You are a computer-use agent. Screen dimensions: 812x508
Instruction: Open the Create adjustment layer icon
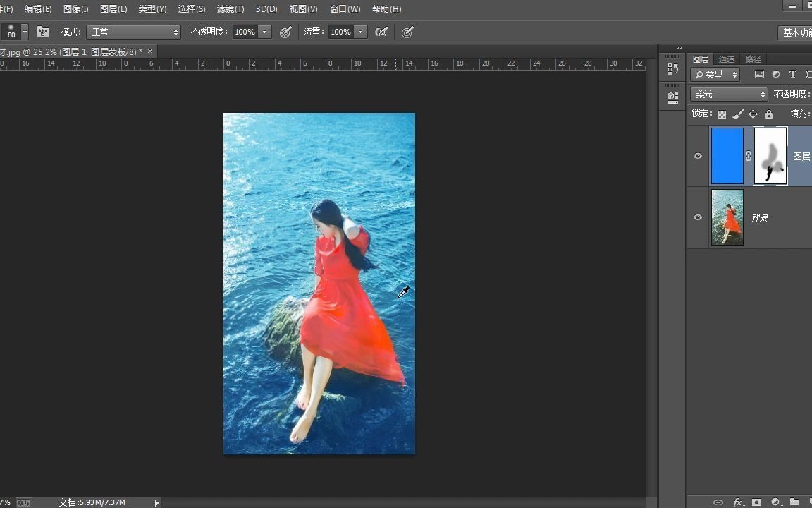pyautogui.click(x=774, y=502)
